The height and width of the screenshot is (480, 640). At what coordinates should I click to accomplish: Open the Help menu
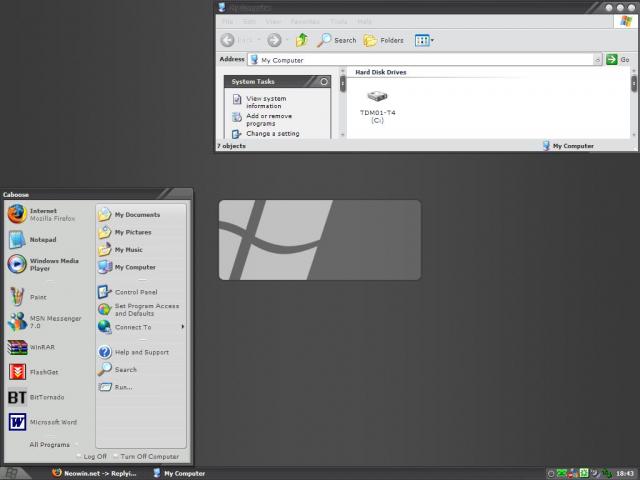click(364, 21)
